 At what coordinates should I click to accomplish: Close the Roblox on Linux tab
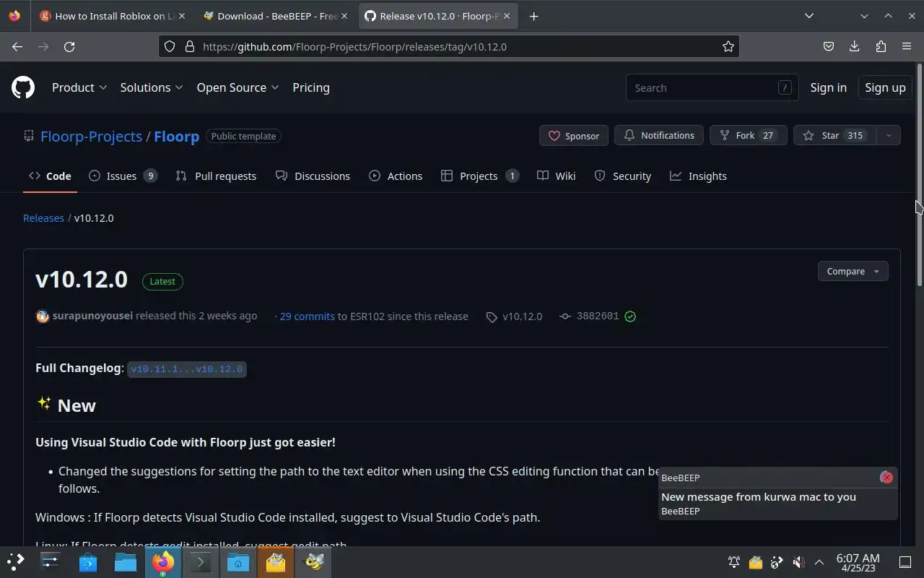point(181,16)
